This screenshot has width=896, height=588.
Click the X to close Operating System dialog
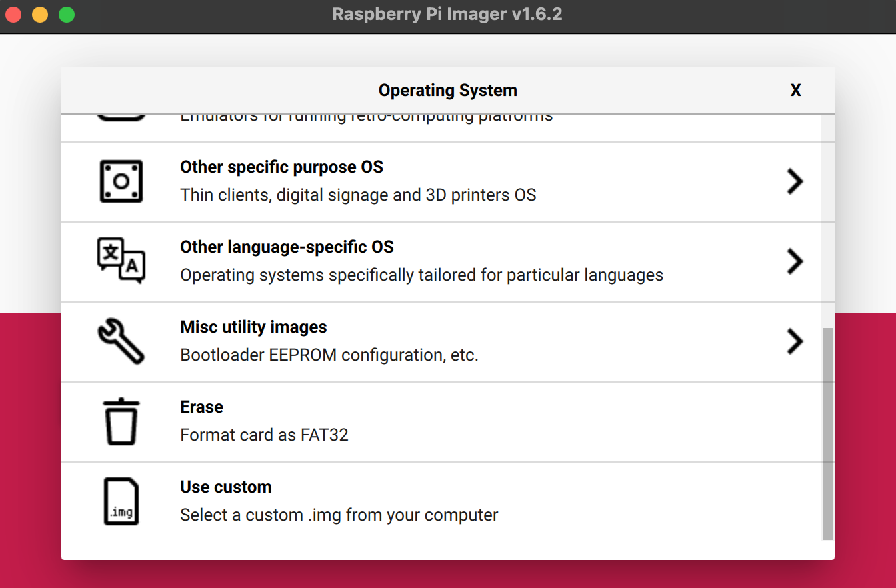795,89
